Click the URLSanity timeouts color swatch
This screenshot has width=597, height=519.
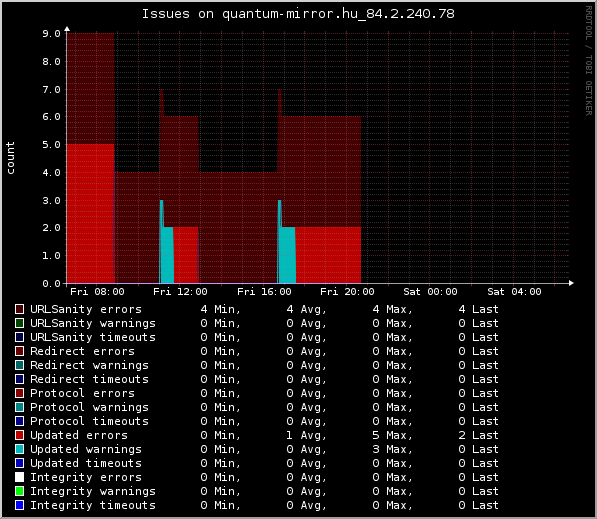19,337
